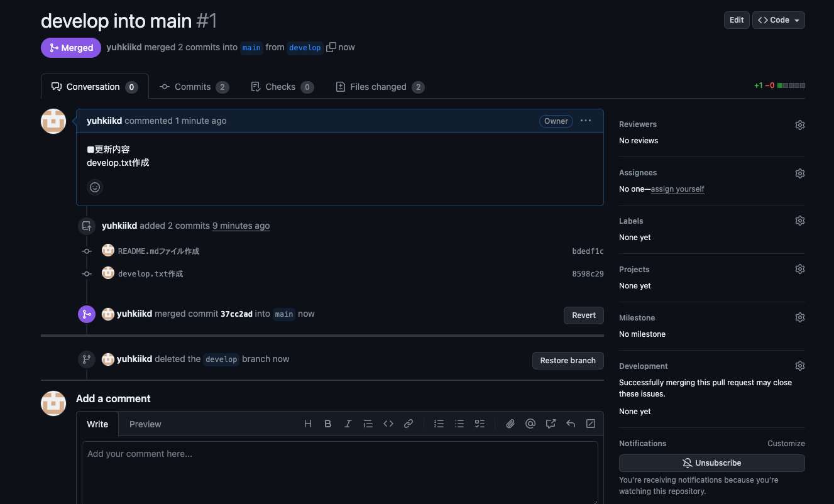
Task: Select the Write tab in comment box
Action: coord(97,424)
